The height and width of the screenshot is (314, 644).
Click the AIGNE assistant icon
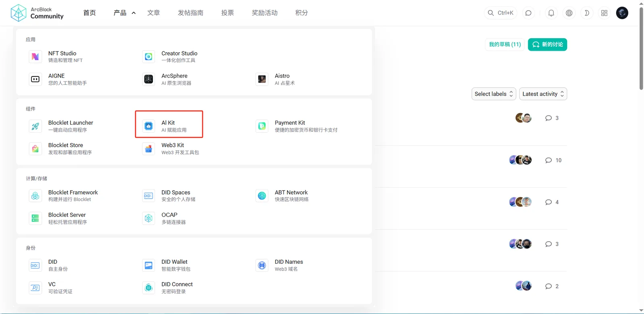tap(35, 79)
